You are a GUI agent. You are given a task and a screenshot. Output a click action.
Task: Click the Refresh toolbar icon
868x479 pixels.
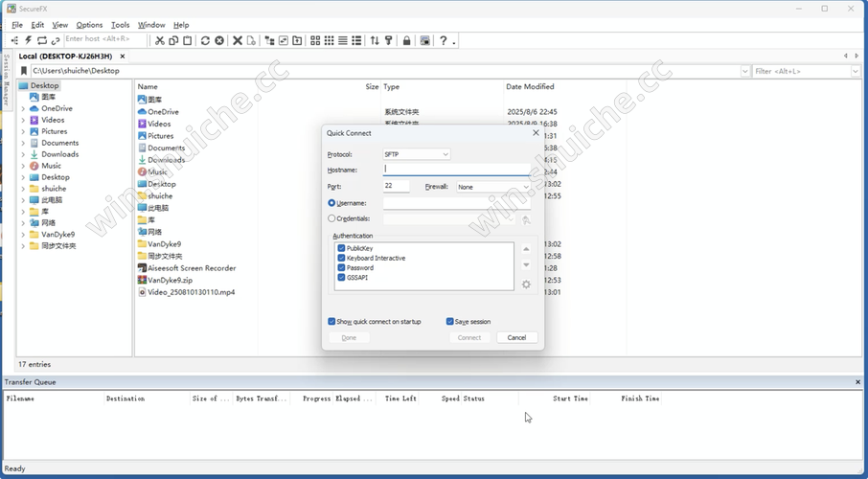[x=205, y=40]
